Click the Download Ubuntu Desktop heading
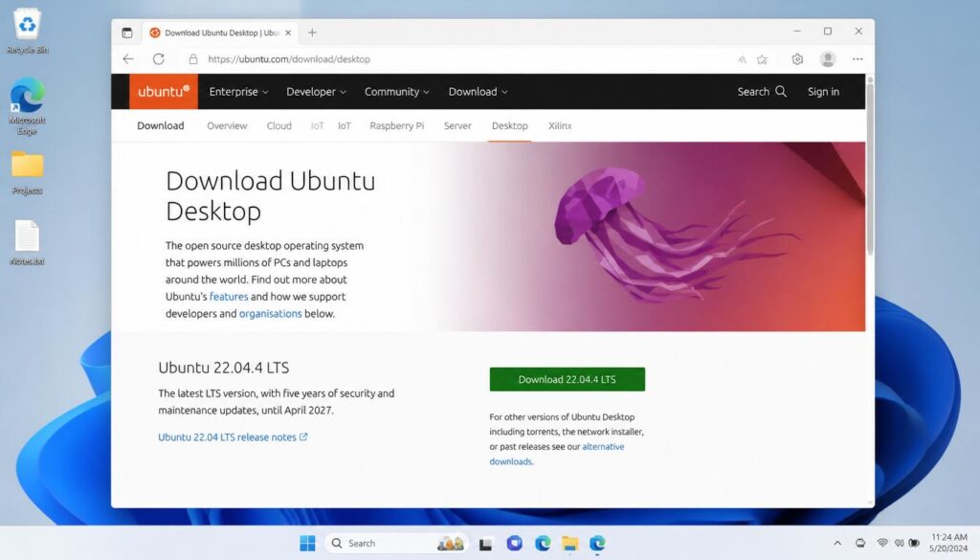Image resolution: width=980 pixels, height=560 pixels. 271,195
